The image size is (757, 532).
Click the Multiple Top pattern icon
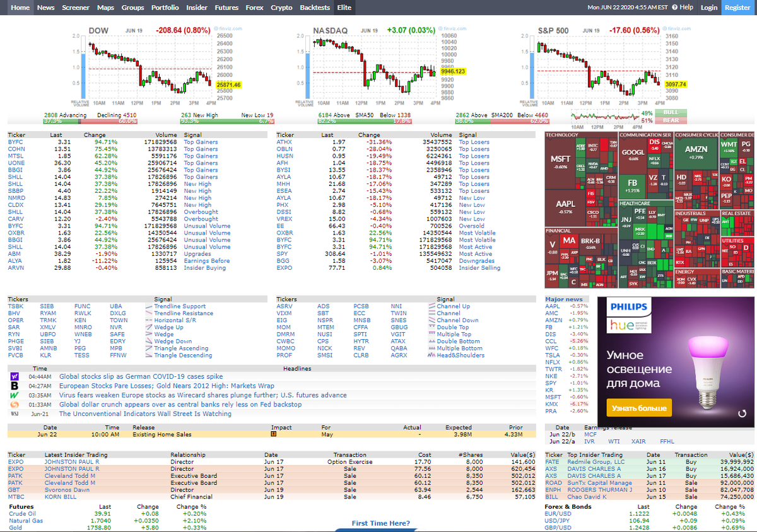coord(431,334)
